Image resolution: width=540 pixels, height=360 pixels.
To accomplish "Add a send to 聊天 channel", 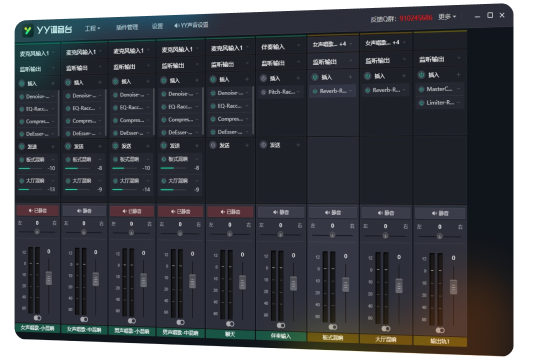I will [247, 145].
